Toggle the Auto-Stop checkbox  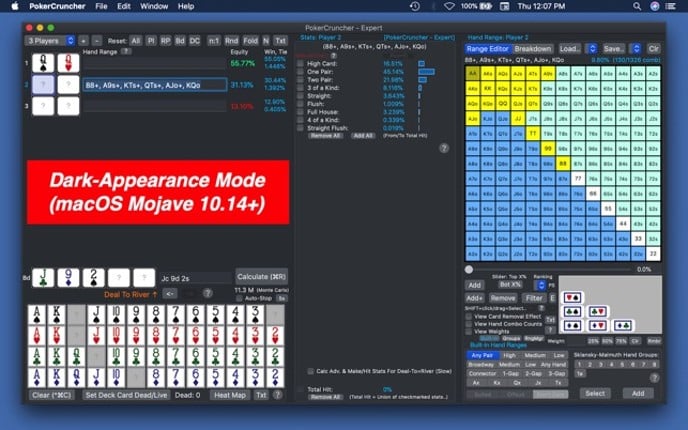click(241, 298)
